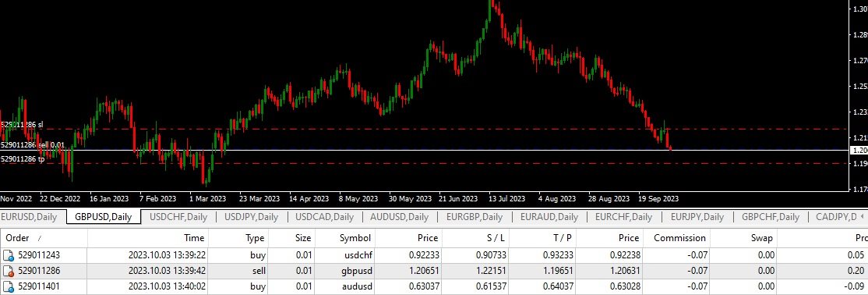Click the stop loss value 0.90733

click(x=491, y=256)
